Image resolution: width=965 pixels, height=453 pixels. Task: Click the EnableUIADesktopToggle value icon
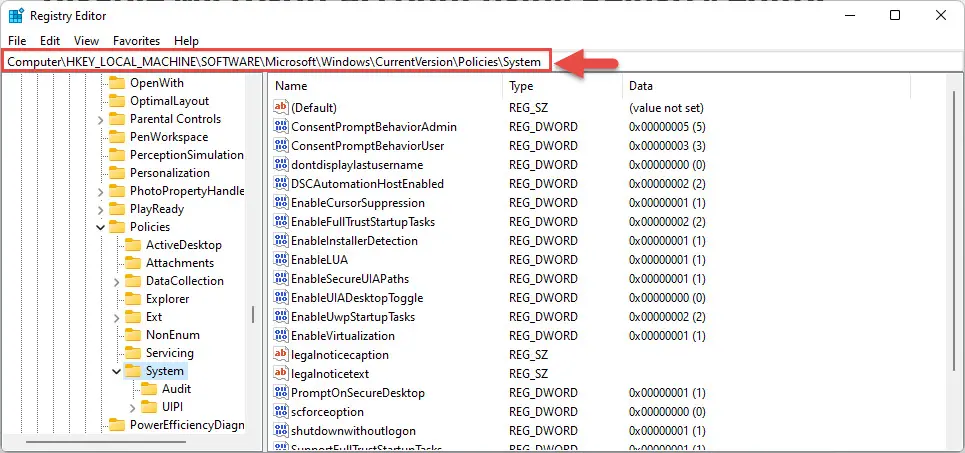(281, 298)
